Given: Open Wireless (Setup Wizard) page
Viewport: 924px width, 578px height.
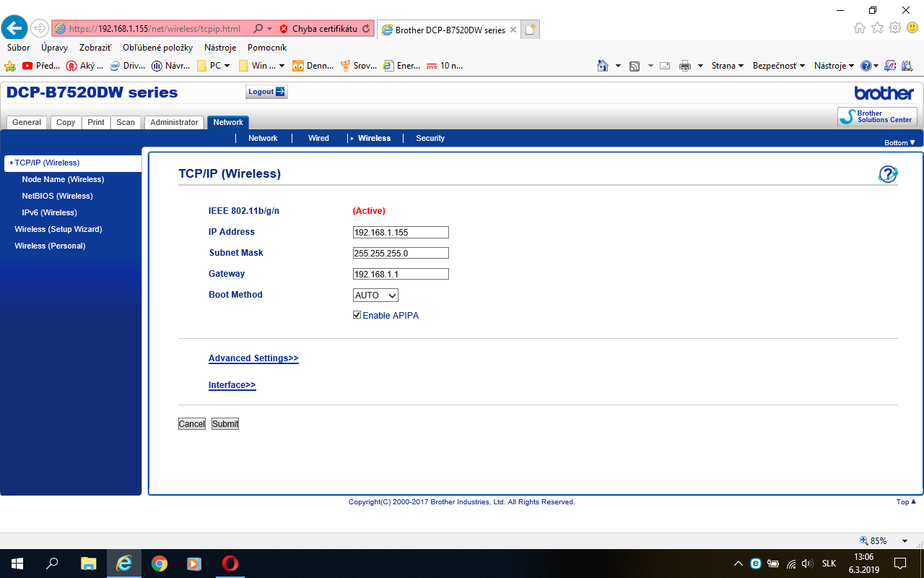Looking at the screenshot, I should point(58,229).
